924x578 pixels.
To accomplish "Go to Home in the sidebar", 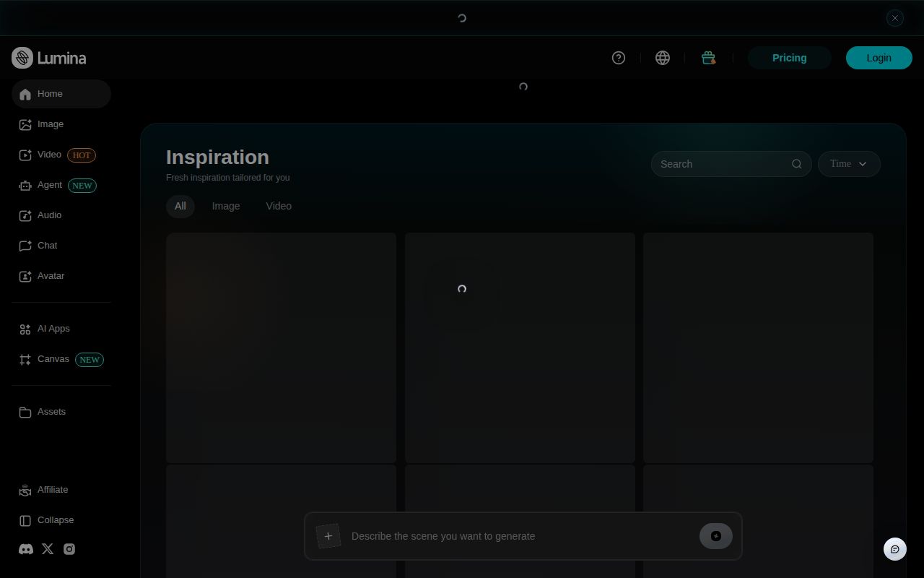I will tap(61, 94).
